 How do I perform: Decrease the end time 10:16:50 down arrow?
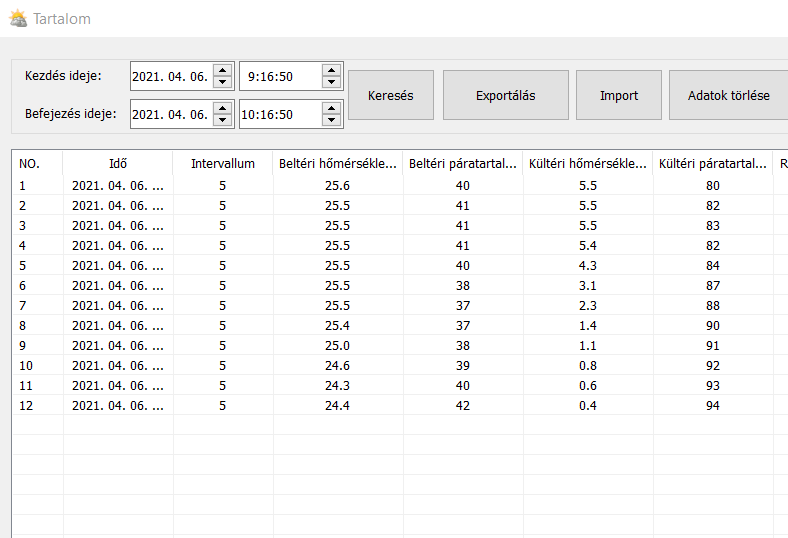pyautogui.click(x=331, y=120)
